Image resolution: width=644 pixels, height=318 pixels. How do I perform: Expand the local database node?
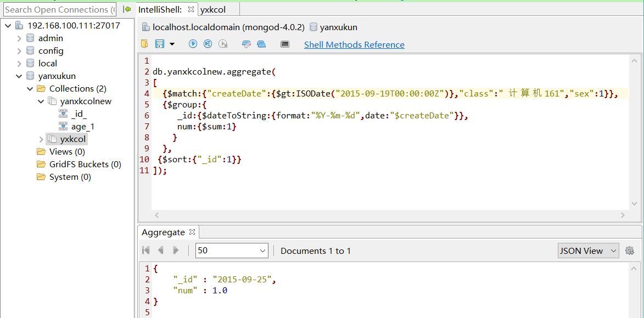pyautogui.click(x=19, y=64)
